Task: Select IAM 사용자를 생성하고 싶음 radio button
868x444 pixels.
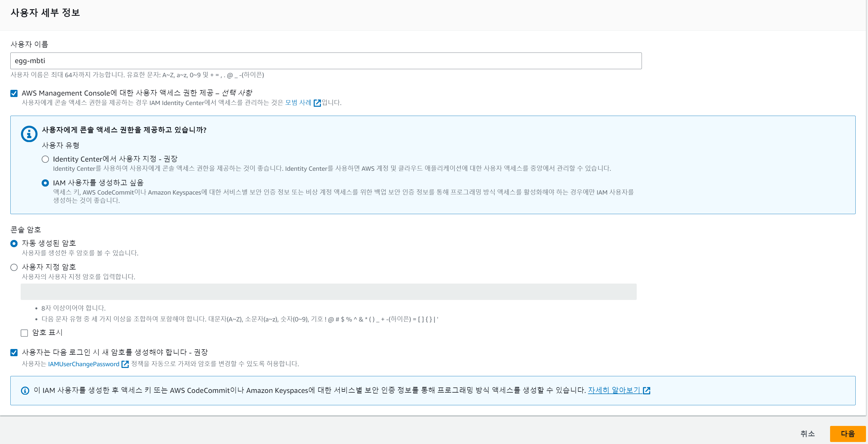Action: (45, 183)
